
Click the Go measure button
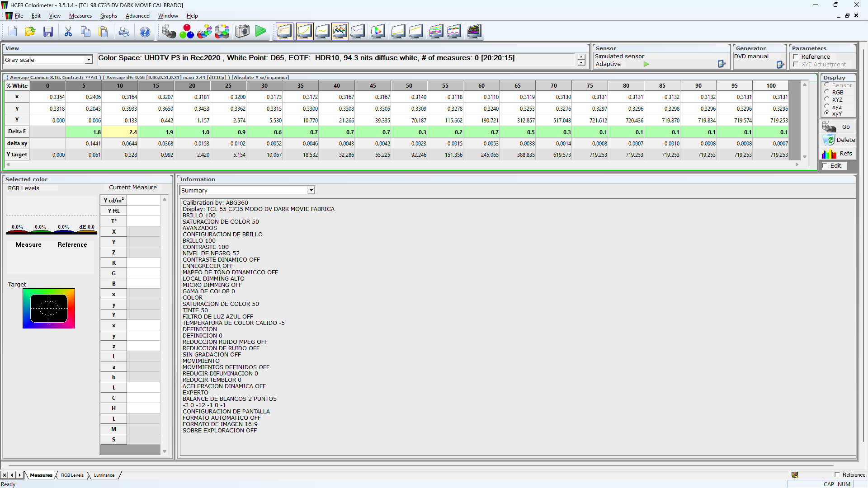point(839,127)
